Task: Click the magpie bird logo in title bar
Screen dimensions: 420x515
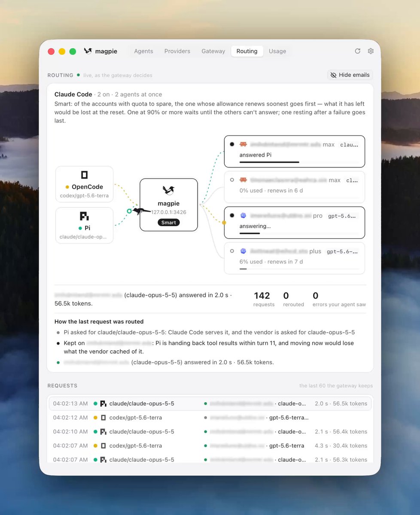Action: 88,51
